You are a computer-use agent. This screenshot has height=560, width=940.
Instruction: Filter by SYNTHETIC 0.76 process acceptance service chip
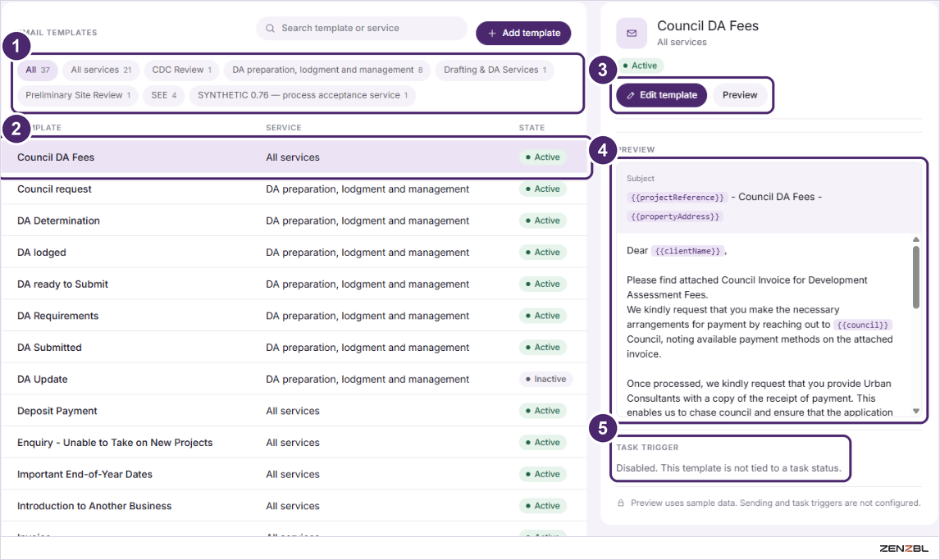[303, 95]
